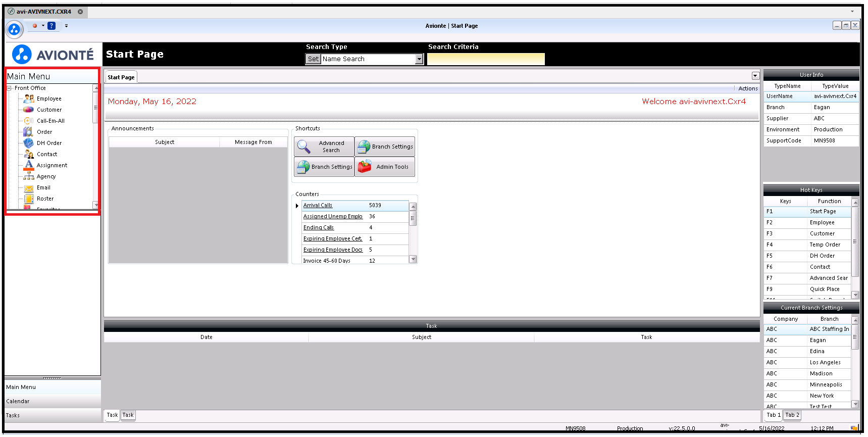
Task: Collapse the Front Office tree node
Action: 9,88
